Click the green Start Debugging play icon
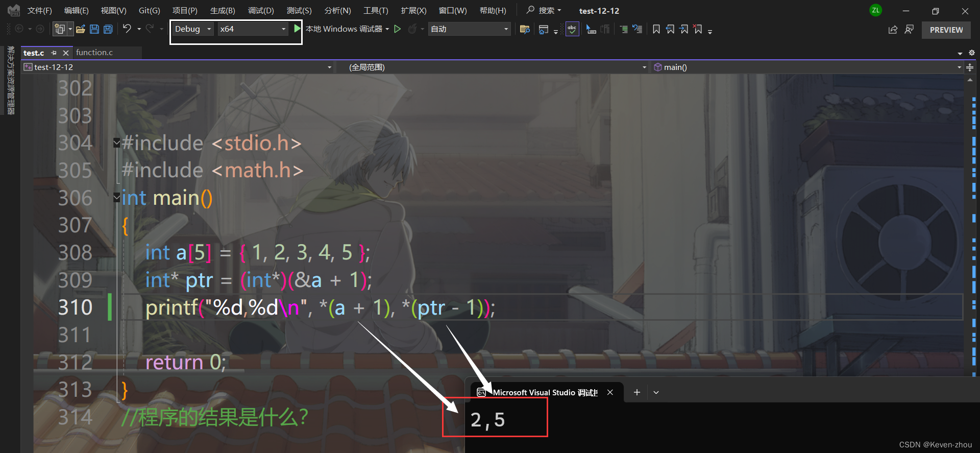The image size is (980, 453). 297,29
